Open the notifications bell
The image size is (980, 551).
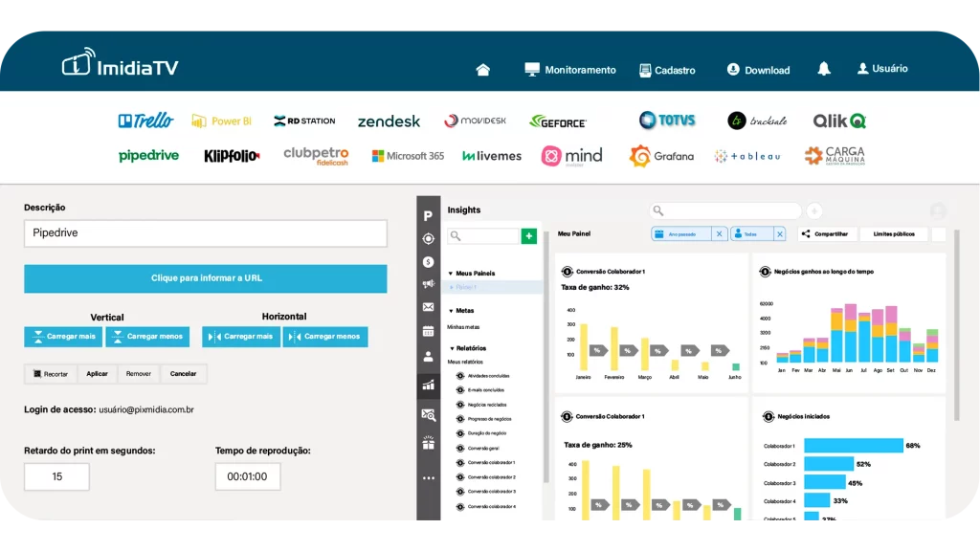tap(824, 69)
